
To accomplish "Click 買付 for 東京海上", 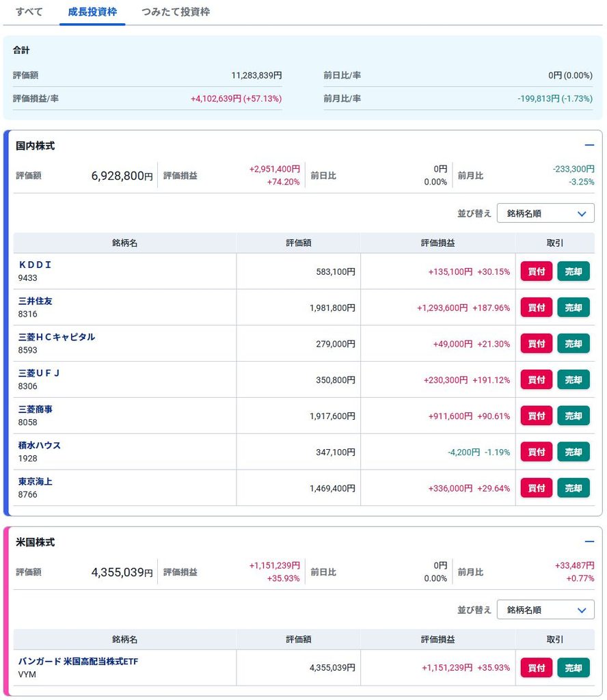I will (x=537, y=488).
